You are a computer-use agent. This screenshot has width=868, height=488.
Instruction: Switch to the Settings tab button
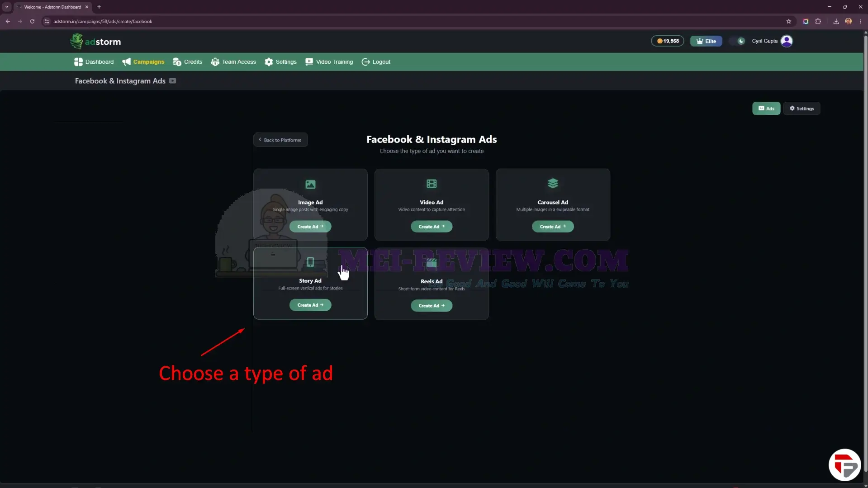click(802, 109)
